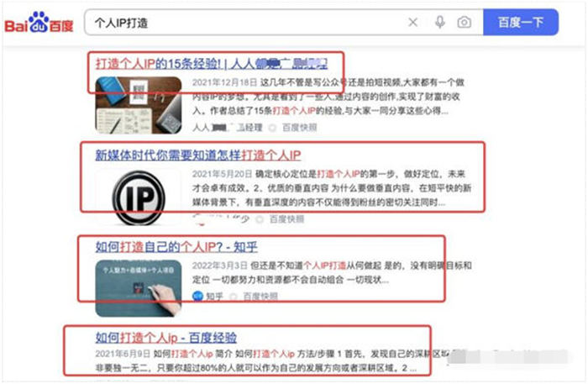Open result 新媒体时代你需要知道怎样打造个人IP

point(198,155)
